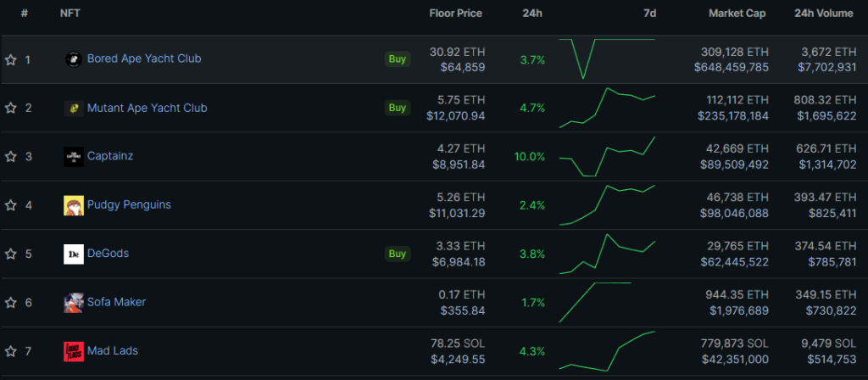Image resolution: width=868 pixels, height=380 pixels.
Task: Click the Bored Ape Yacht Club logo icon
Action: coord(74,59)
